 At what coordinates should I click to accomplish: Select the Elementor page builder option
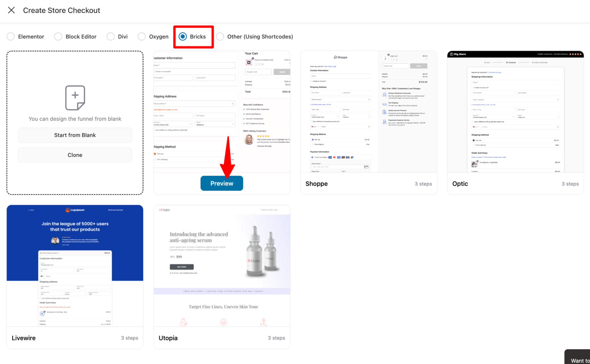tap(11, 36)
